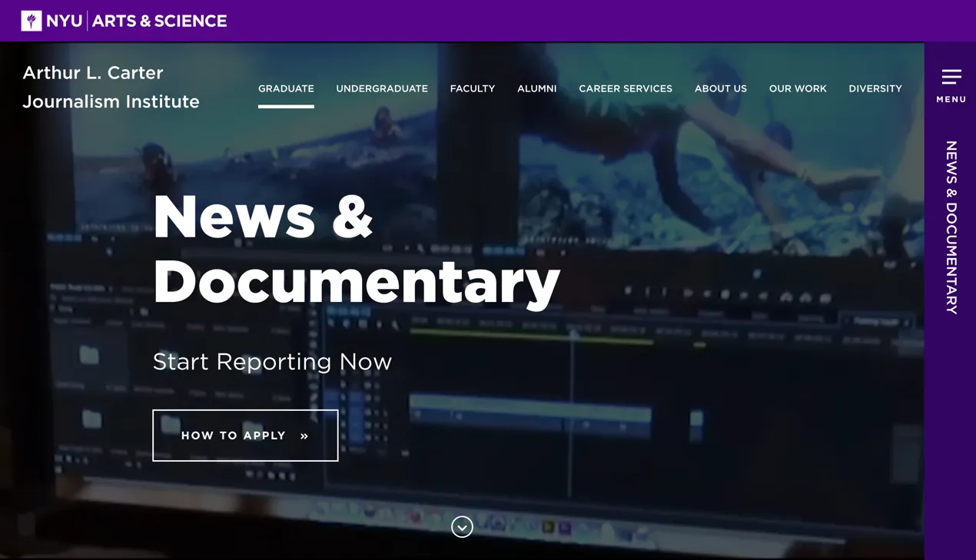Click the Start Reporting Now tagline

click(x=272, y=362)
